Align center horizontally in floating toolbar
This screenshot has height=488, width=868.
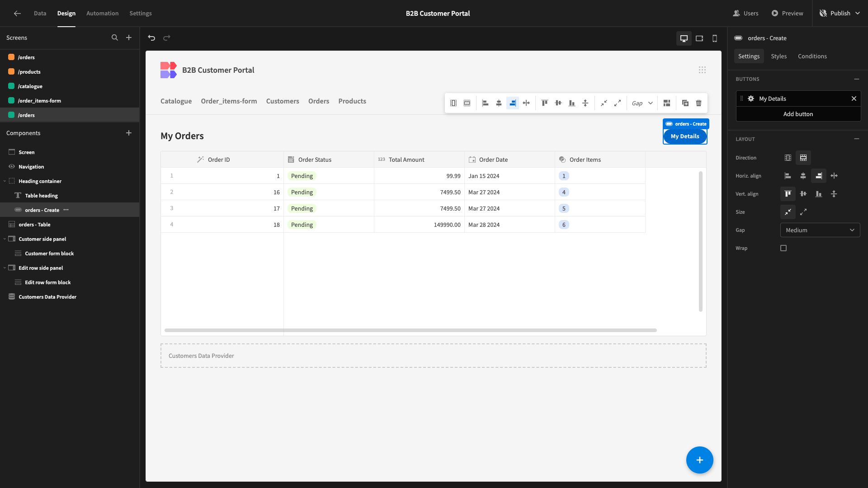coord(499,103)
